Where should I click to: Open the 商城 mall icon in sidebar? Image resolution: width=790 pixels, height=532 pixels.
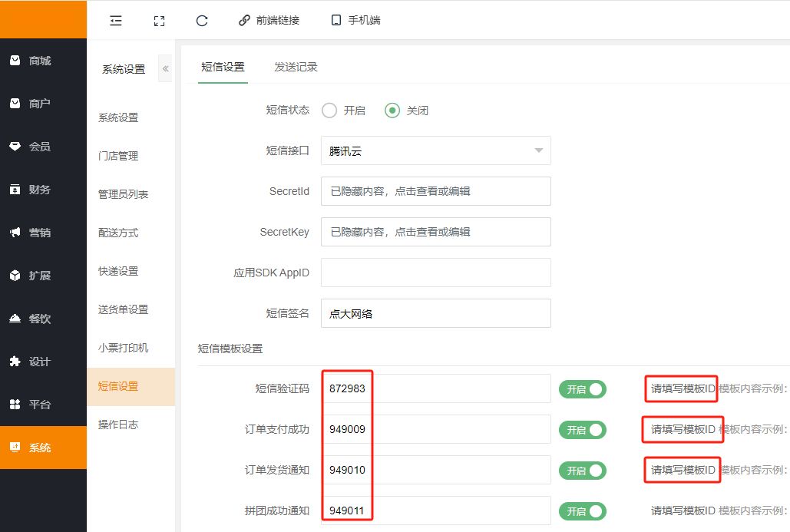[x=15, y=61]
